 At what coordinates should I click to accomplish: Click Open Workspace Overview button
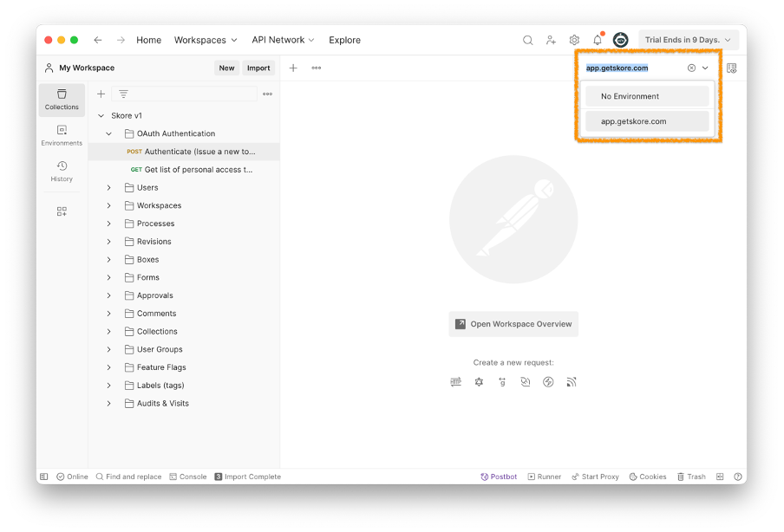[513, 324]
